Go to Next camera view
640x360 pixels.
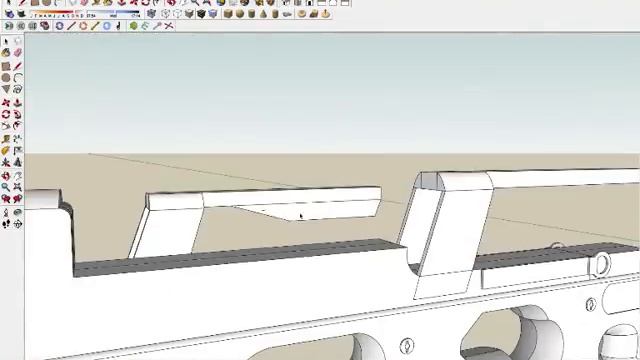coord(18,199)
